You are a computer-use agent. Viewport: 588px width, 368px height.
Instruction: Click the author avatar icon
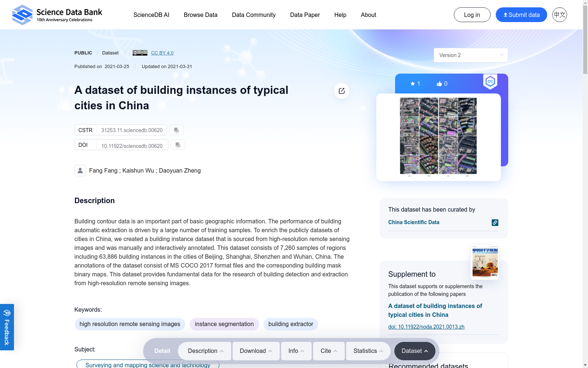coord(80,170)
